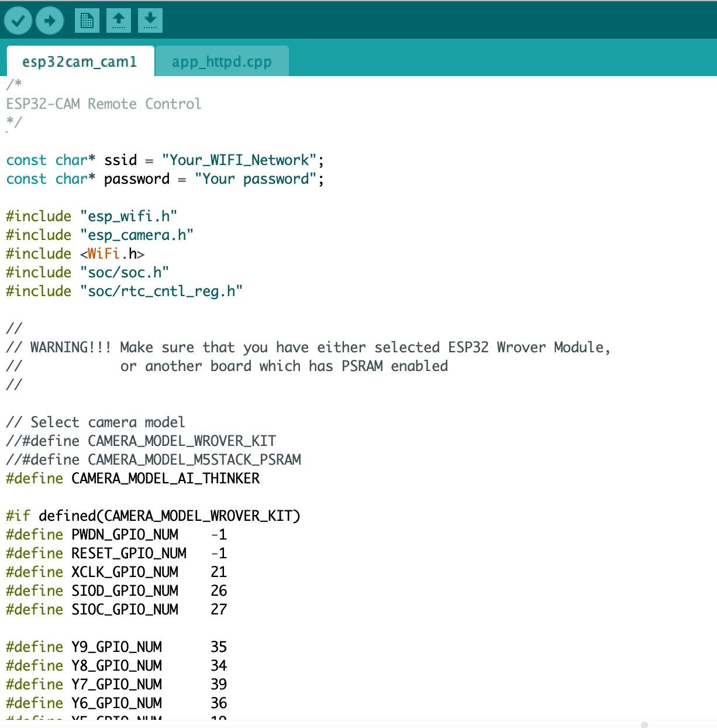
Task: Click the value 27 for SIOC
Action: click(x=219, y=609)
